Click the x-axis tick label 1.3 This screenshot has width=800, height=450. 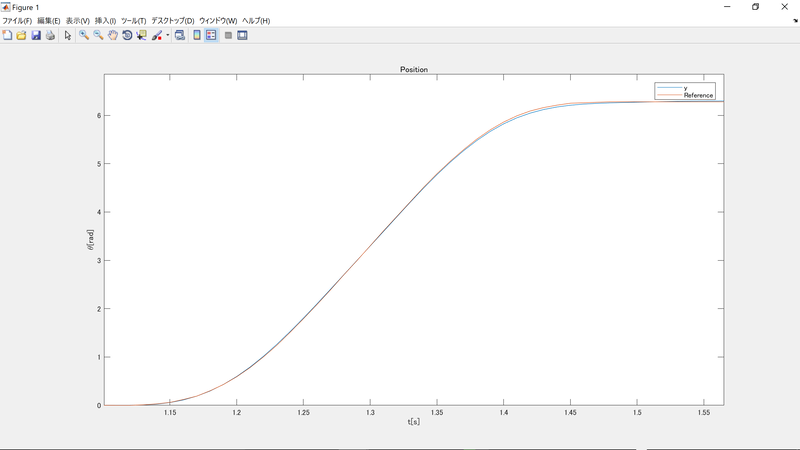tap(370, 413)
